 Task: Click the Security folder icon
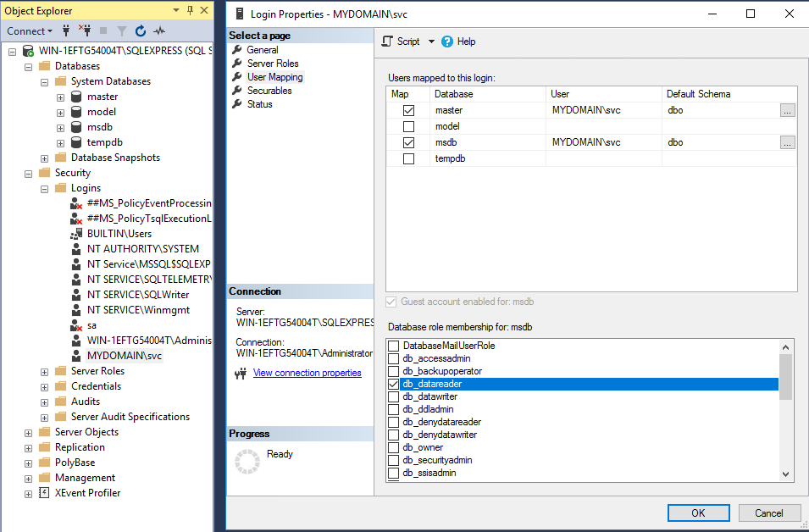pyautogui.click(x=45, y=172)
